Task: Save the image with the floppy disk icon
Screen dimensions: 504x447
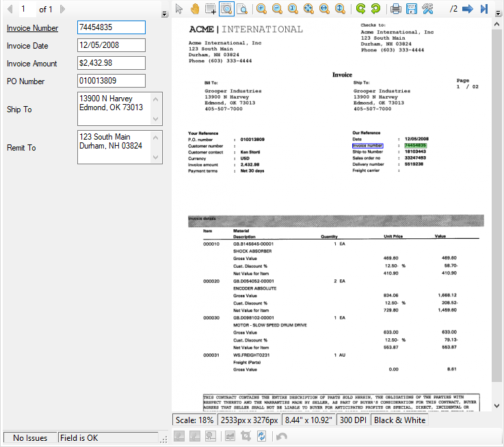Action: pyautogui.click(x=412, y=9)
